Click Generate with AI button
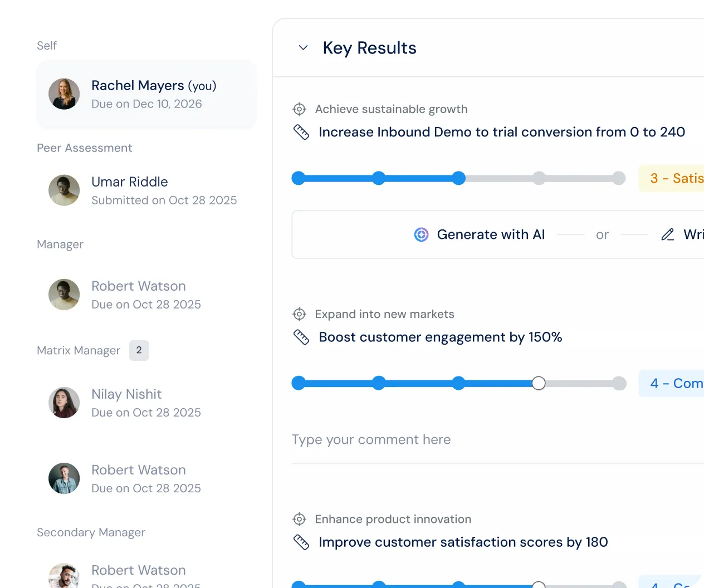 coord(480,234)
